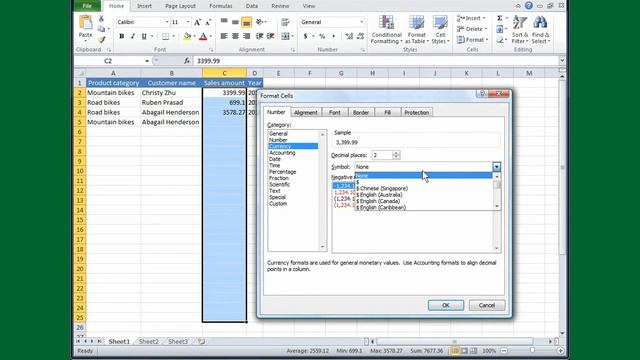Increase font size with the large A icon
640x360 pixels.
pyautogui.click(x=197, y=22)
